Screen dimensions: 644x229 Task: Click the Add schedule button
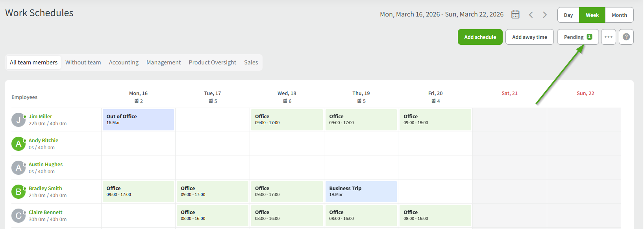pos(480,37)
